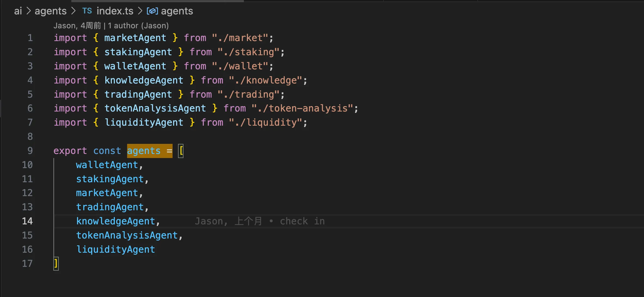Click the agents symbol icon in breadcrumb
644x297 pixels.
152,11
